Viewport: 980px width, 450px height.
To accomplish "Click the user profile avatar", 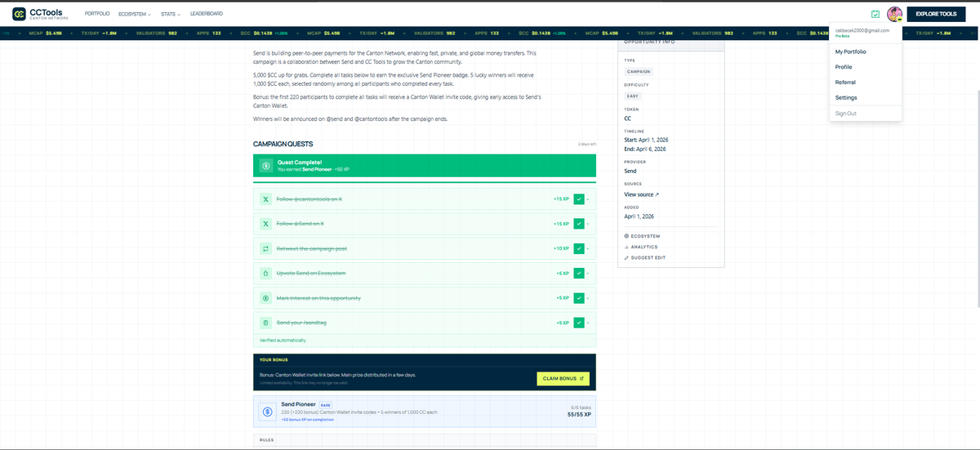I will (x=894, y=14).
